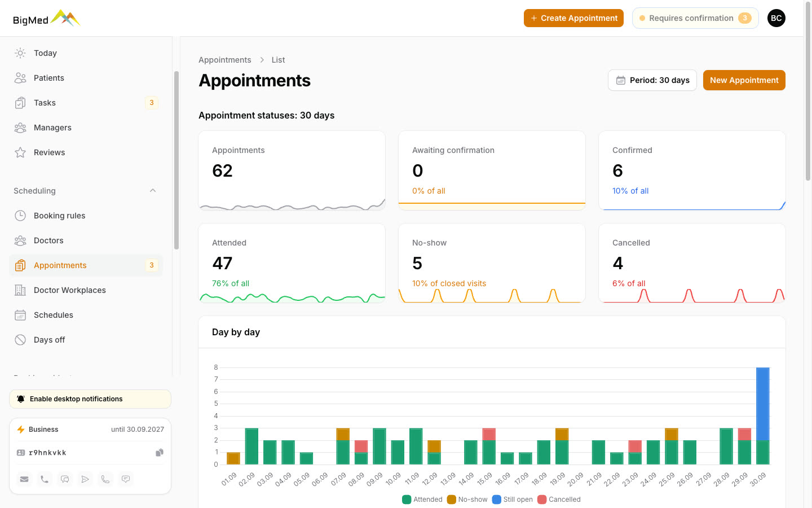Screen dimensions: 812x508
Task: Open the BC user avatar menu
Action: [x=776, y=18]
